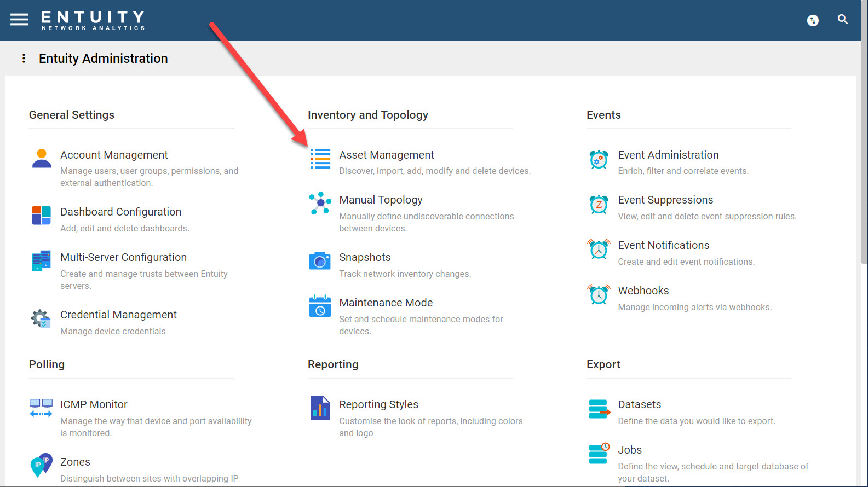Click 'Discover, import, add, modify and delete devices.' text
Image resolution: width=868 pixels, height=487 pixels.
(x=435, y=171)
